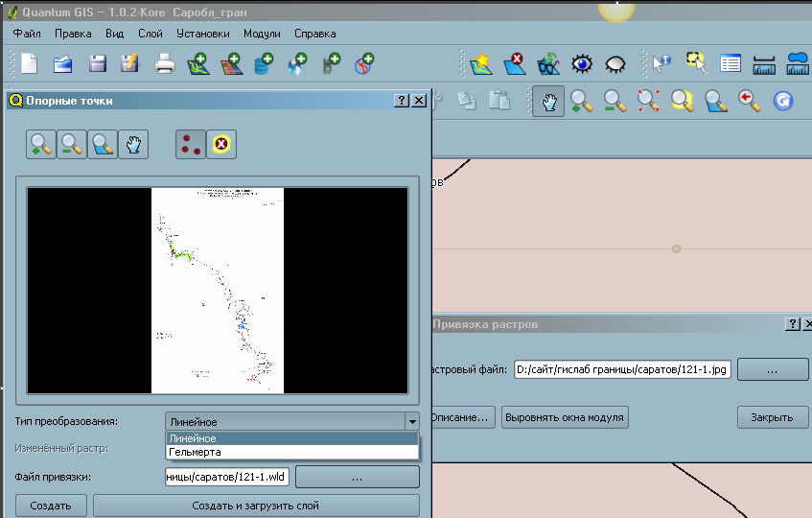Viewport: 812px width, 518px height.
Task: Click zoom in icon in Опорные точки dialog
Action: [41, 144]
